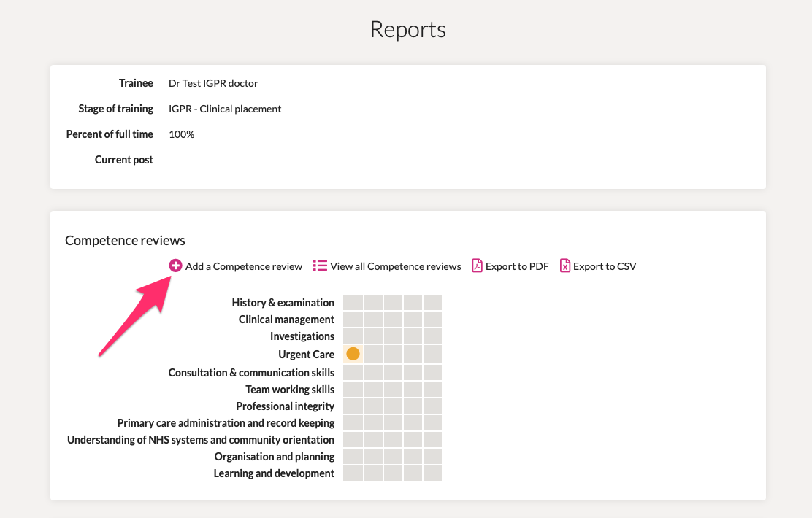Click the list icon beside View all

(x=320, y=266)
